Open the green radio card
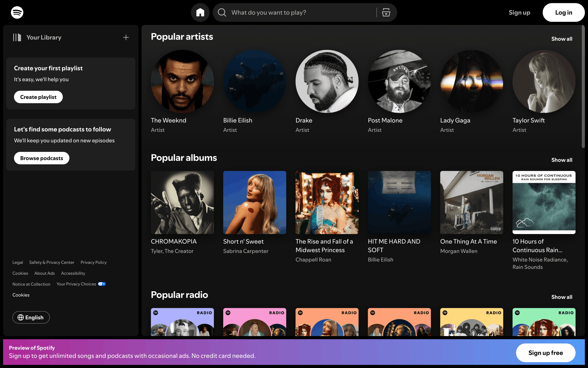Viewport: 588px width, 368px height. tap(544, 322)
